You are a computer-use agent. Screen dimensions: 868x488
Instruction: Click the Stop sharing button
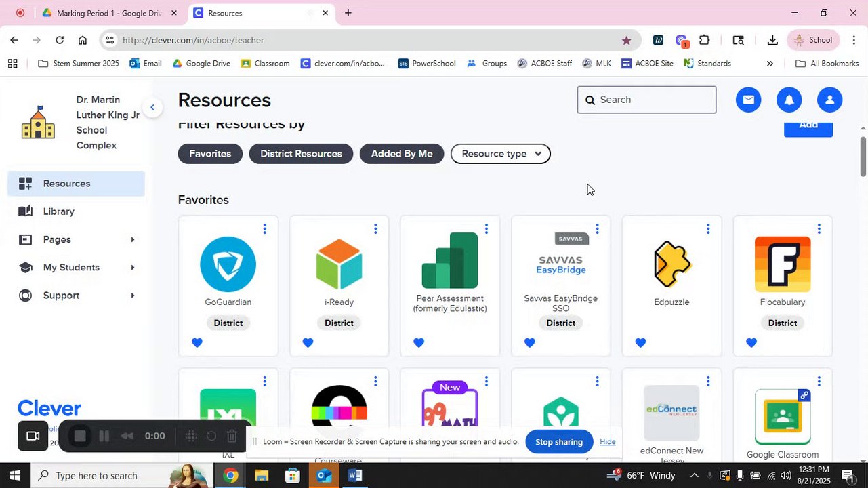(x=559, y=442)
